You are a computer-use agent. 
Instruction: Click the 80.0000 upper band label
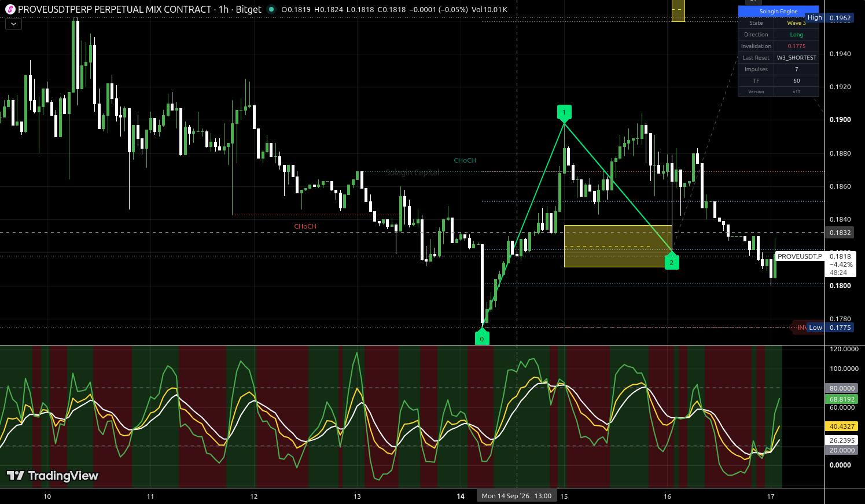coord(842,388)
